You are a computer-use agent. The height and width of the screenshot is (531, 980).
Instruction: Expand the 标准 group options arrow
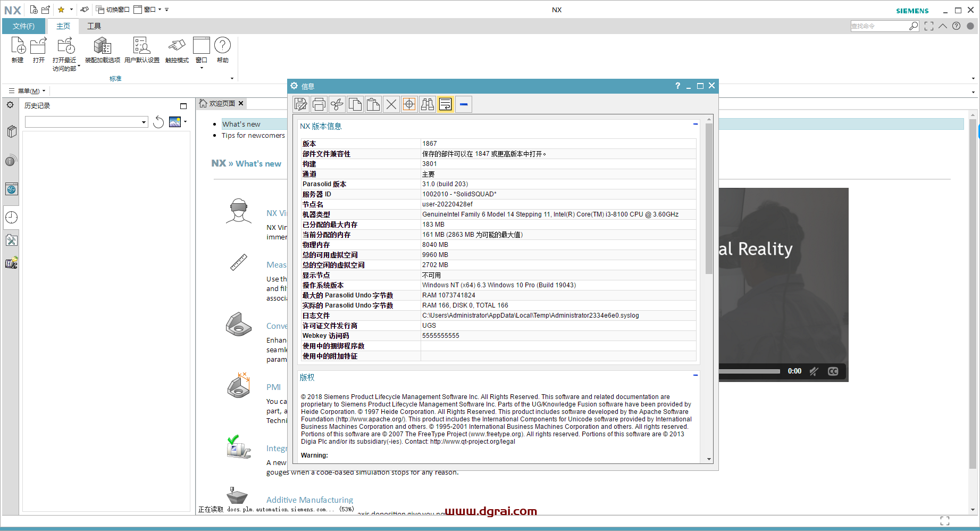(x=232, y=78)
